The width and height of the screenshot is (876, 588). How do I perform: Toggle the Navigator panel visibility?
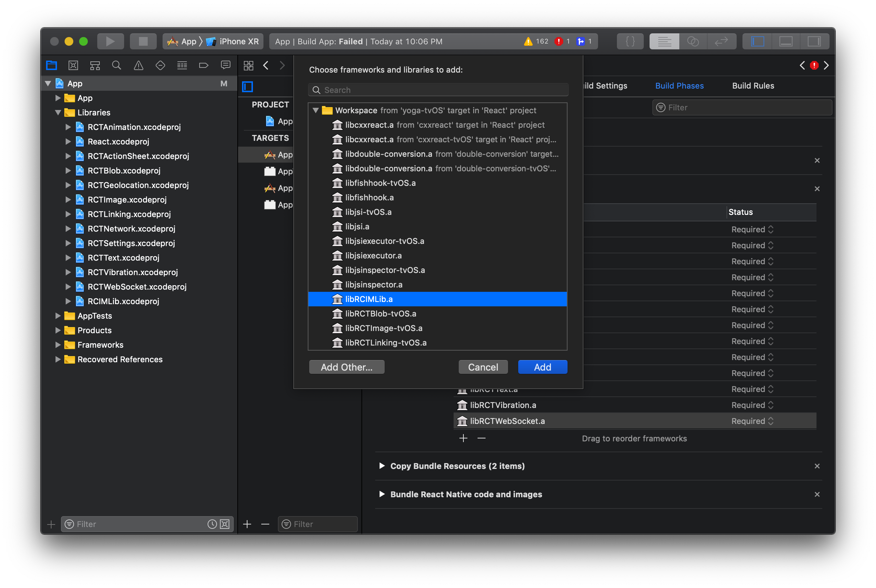(x=757, y=41)
